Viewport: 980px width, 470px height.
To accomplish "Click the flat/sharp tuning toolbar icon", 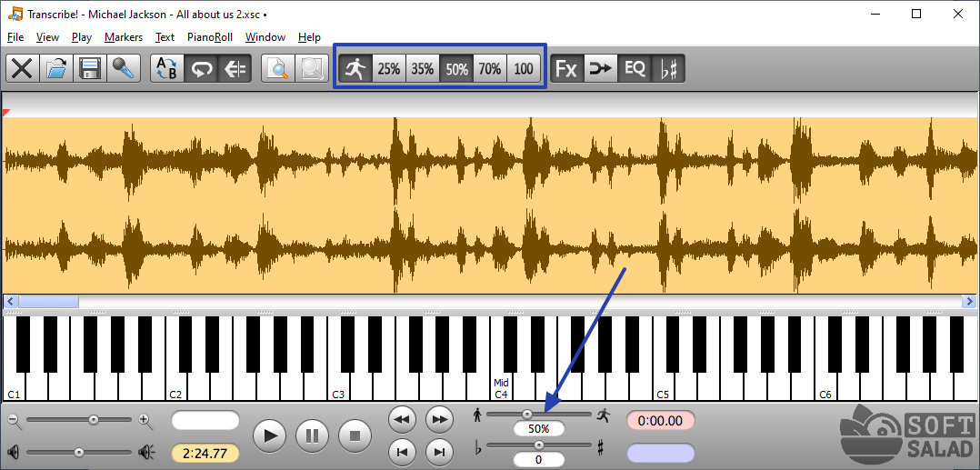I will (668, 68).
